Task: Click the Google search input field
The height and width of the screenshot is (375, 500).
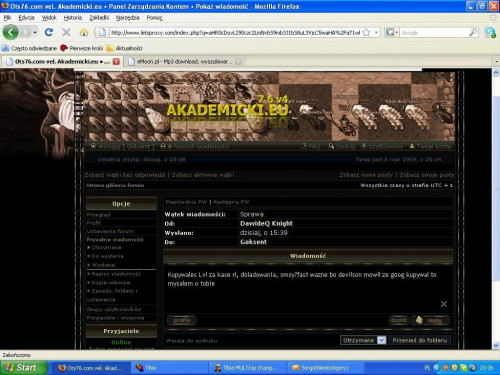Action: click(434, 32)
